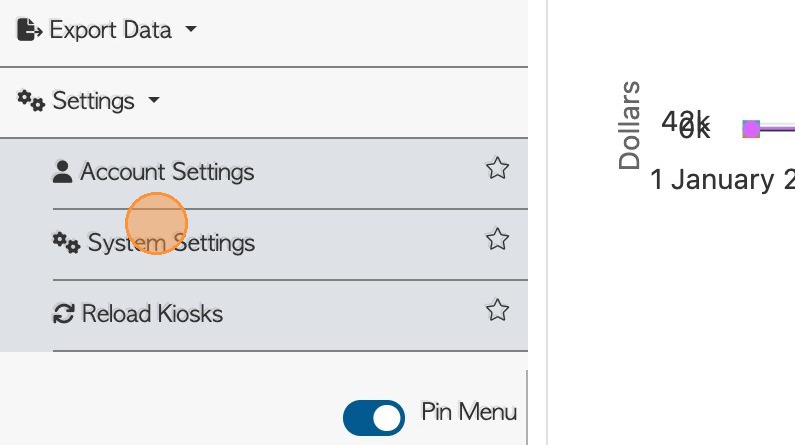Star the System Settings menu item
Image resolution: width=795 pixels, height=445 pixels.
pyautogui.click(x=497, y=240)
